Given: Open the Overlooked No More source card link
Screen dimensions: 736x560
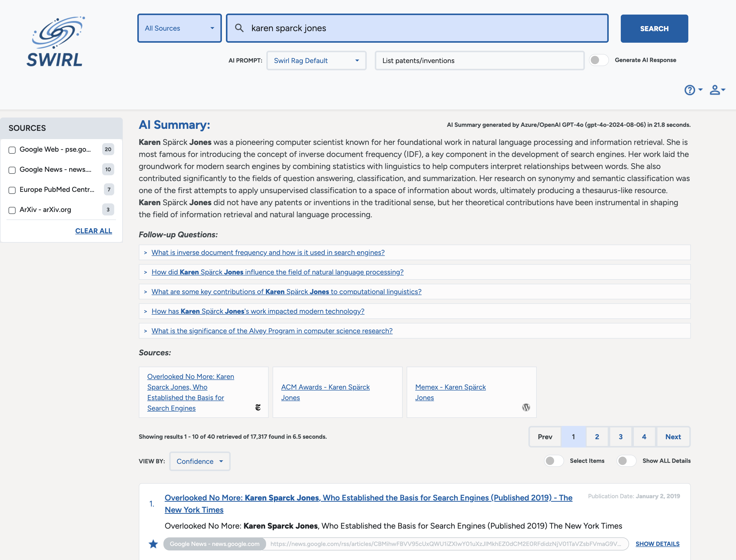Looking at the screenshot, I should coord(191,392).
